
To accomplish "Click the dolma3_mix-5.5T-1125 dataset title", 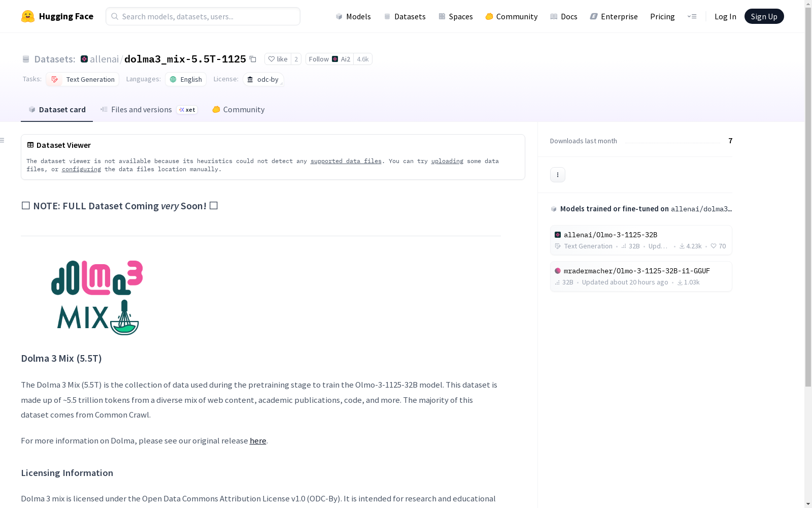I will [185, 59].
